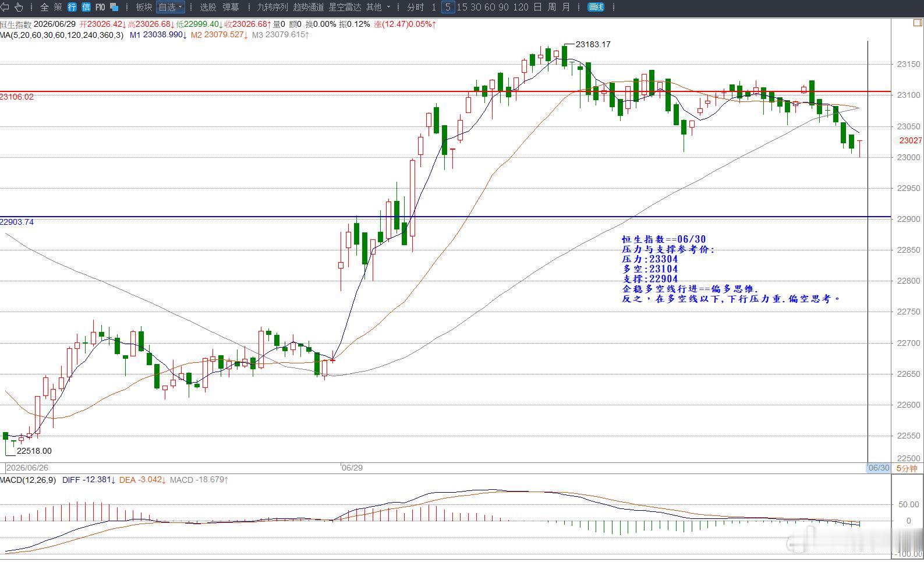Click the back arrow icon in toolbar
The image size is (924, 562).
point(5,7)
